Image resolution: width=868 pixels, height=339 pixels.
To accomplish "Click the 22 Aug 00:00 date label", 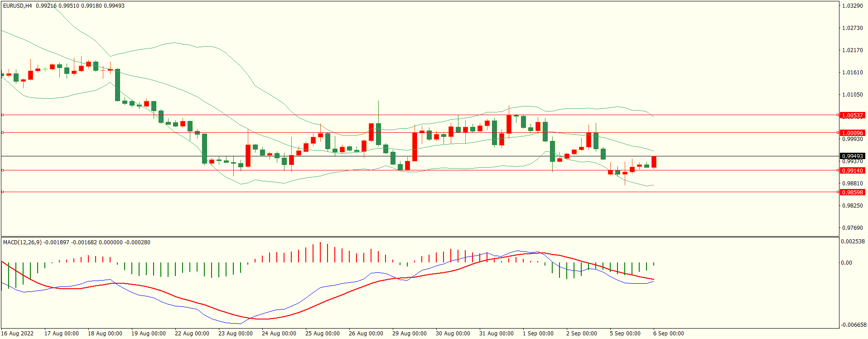I will pyautogui.click(x=192, y=334).
